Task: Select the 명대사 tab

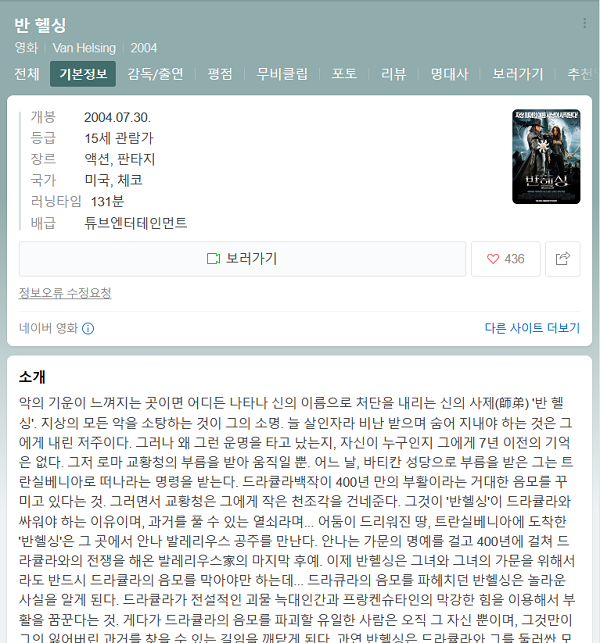Action: point(449,74)
